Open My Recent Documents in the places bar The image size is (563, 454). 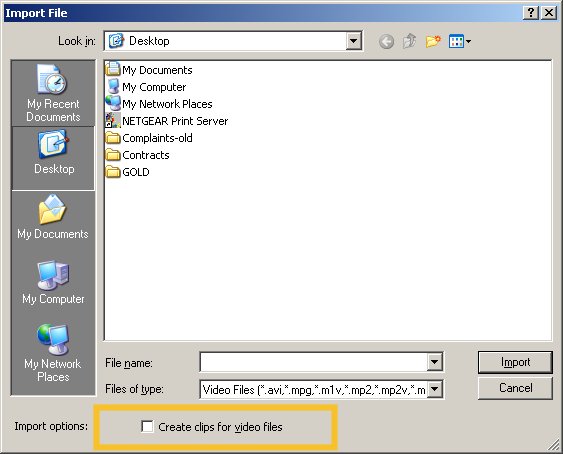point(53,93)
